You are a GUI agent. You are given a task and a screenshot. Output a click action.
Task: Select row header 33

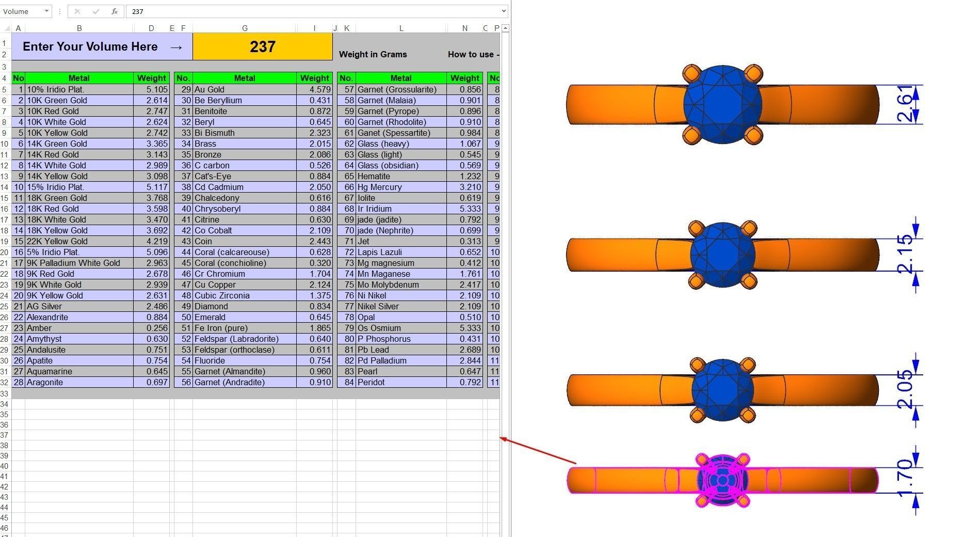pyautogui.click(x=5, y=393)
